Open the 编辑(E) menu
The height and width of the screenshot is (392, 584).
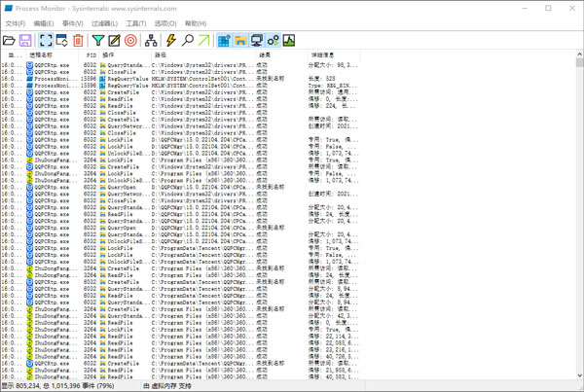click(x=44, y=23)
